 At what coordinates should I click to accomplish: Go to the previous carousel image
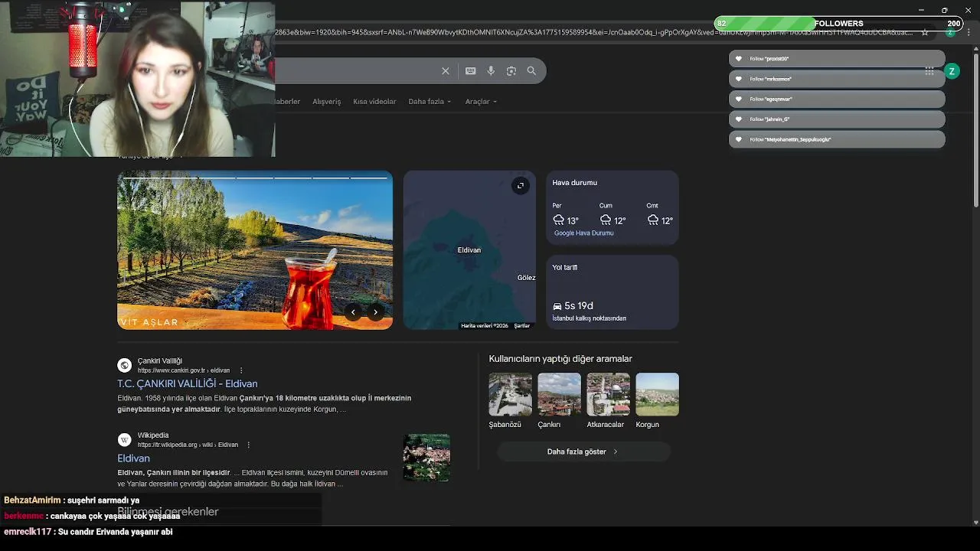353,311
